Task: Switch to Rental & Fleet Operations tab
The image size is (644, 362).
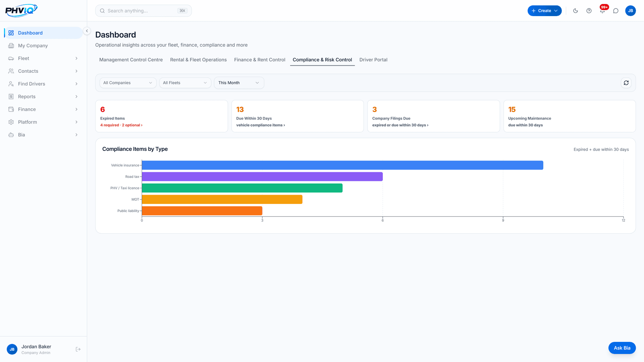Action: [x=198, y=60]
